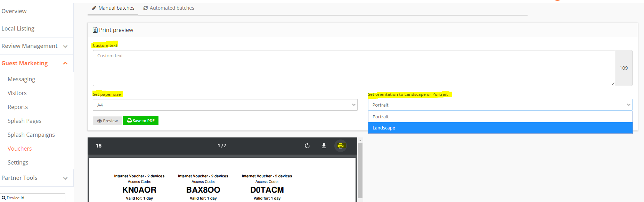Screen dimensions: 644x202
Task: Click into the Custom text area
Action: point(354,68)
